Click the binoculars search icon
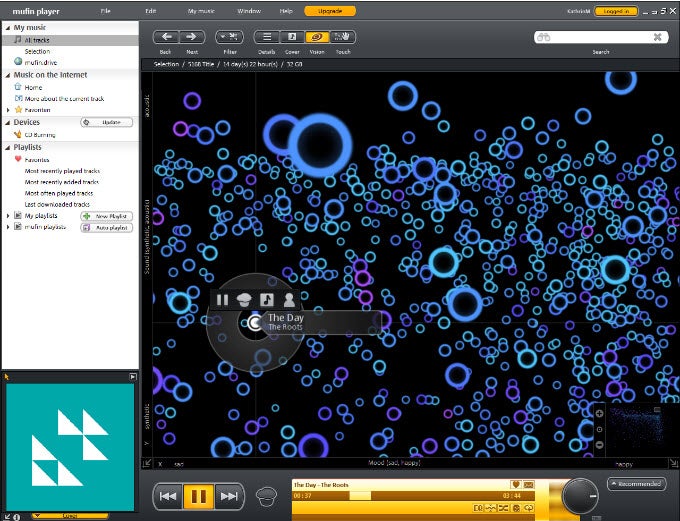The height and width of the screenshot is (521, 680). pos(543,37)
